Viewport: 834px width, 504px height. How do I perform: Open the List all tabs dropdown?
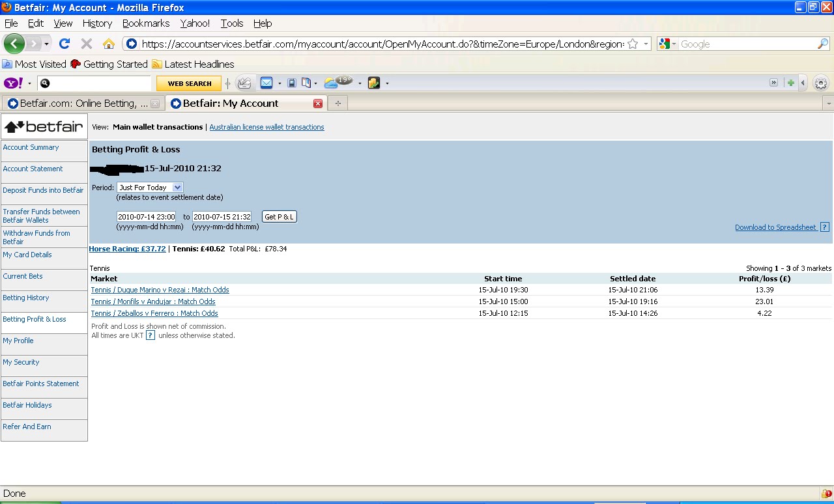(x=828, y=104)
